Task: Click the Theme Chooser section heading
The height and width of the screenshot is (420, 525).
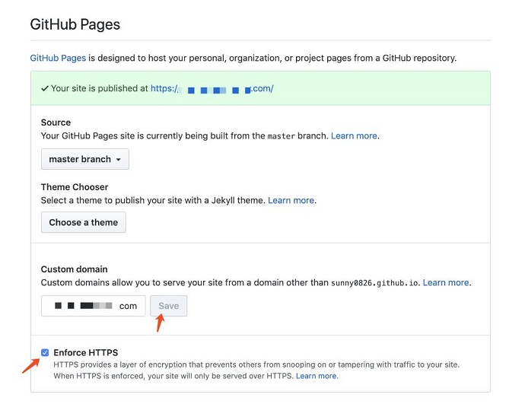Action: pos(75,187)
